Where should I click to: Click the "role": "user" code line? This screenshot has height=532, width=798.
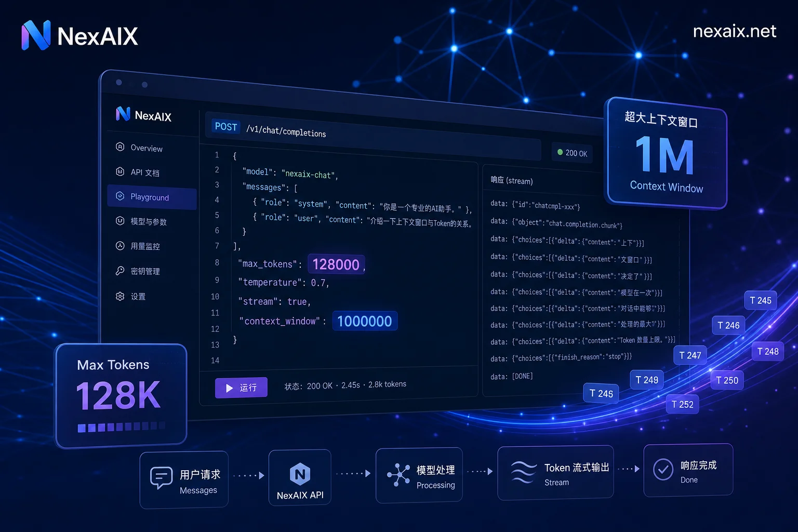tap(363, 220)
